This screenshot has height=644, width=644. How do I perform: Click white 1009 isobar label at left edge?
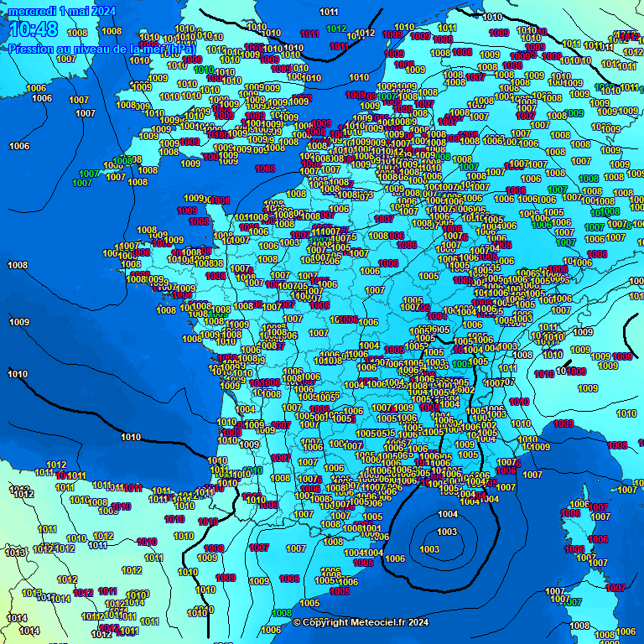[x=19, y=322]
